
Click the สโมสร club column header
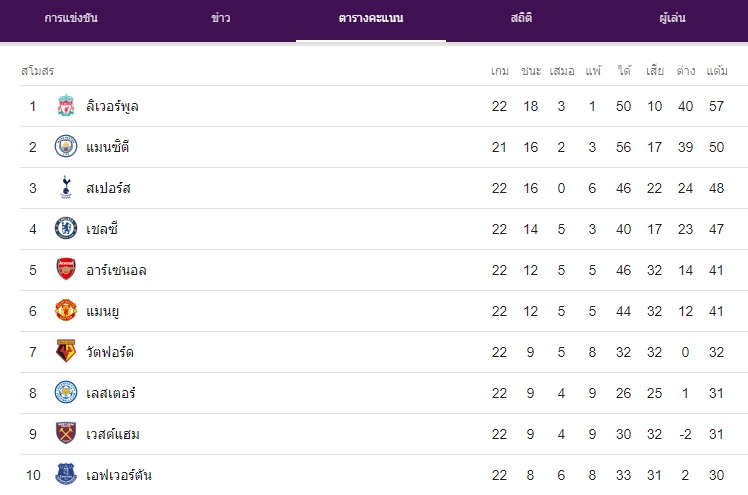pos(37,71)
